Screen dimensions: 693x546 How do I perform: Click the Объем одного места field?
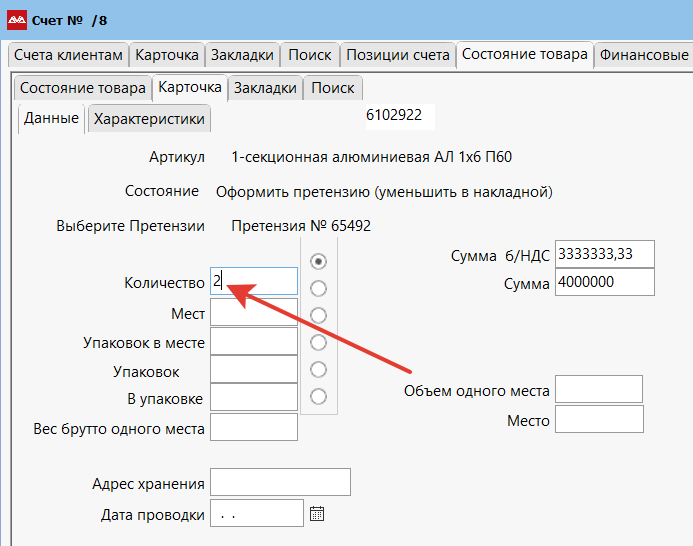point(598,390)
